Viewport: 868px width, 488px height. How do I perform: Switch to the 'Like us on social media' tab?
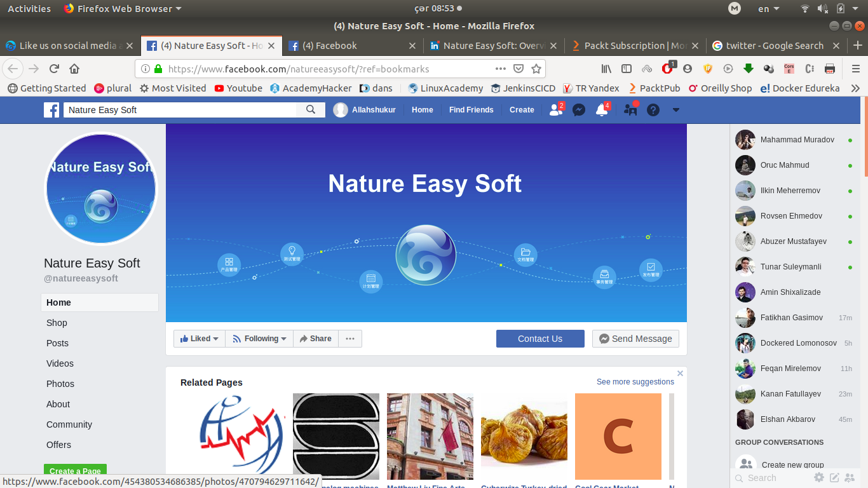(70, 46)
